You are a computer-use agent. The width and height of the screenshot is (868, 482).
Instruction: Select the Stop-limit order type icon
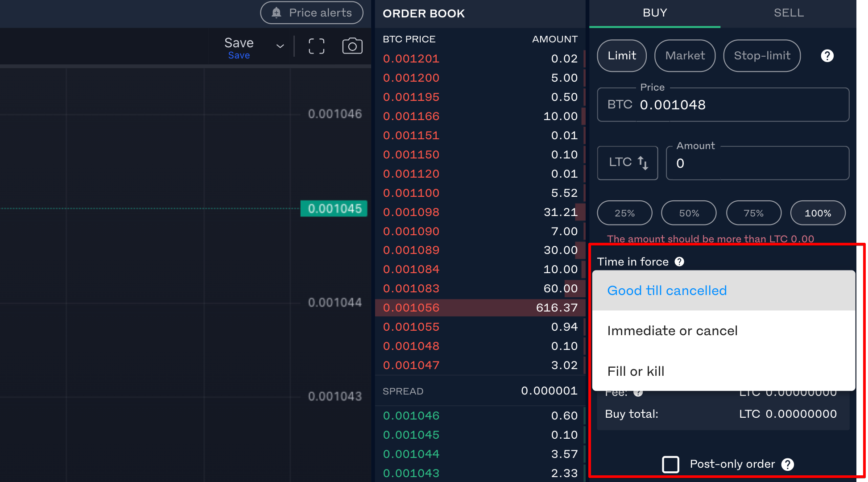[x=762, y=55]
